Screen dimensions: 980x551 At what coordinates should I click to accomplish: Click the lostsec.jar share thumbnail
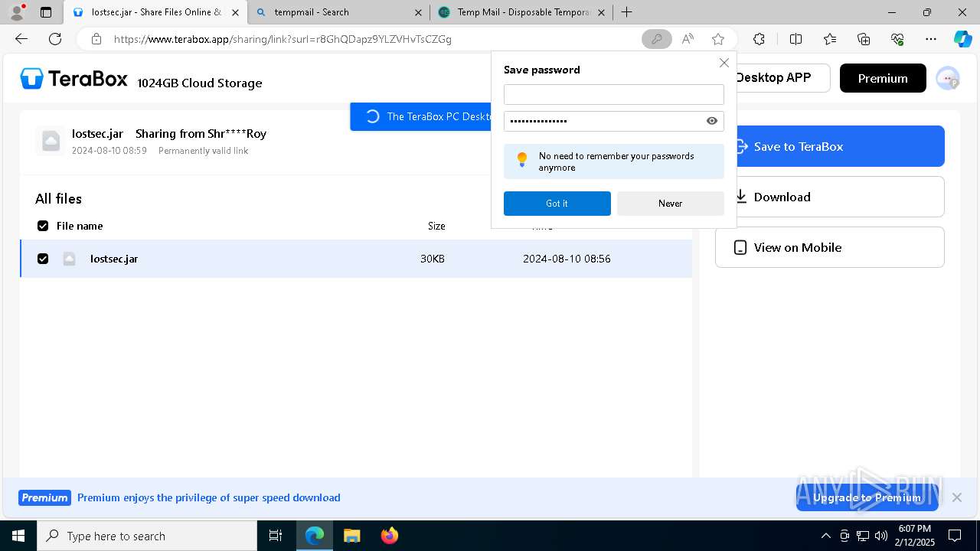[51, 141]
